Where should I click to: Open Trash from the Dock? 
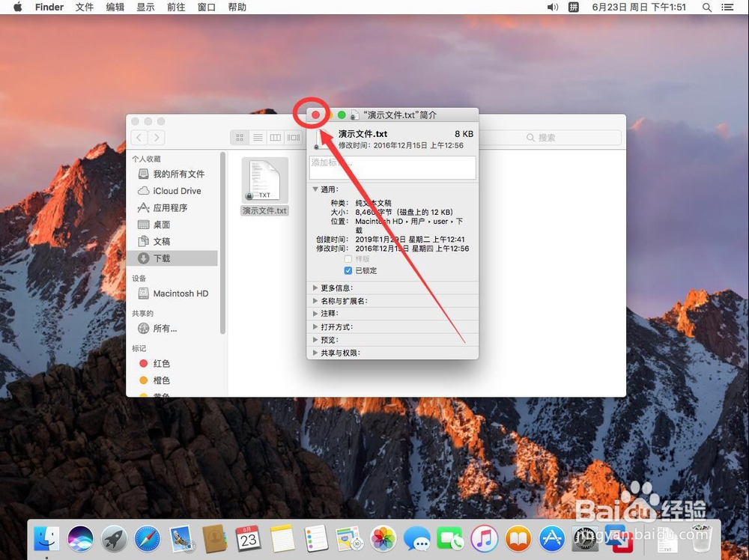(x=701, y=538)
